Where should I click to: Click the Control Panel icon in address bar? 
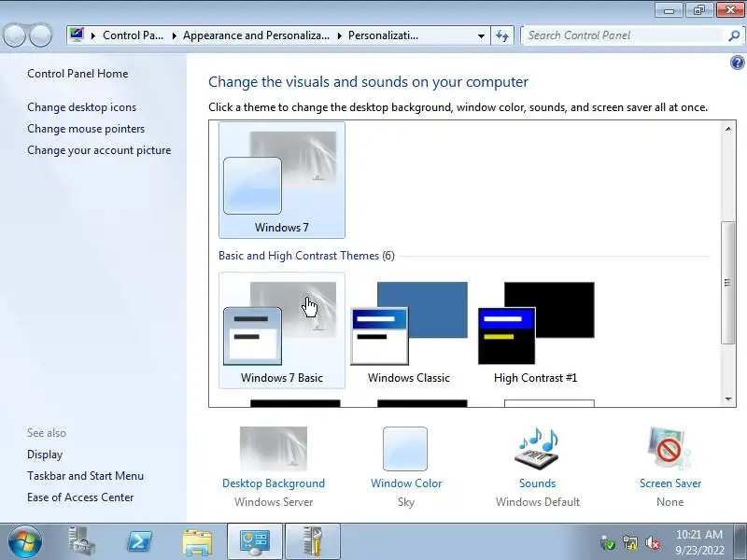[x=77, y=35]
